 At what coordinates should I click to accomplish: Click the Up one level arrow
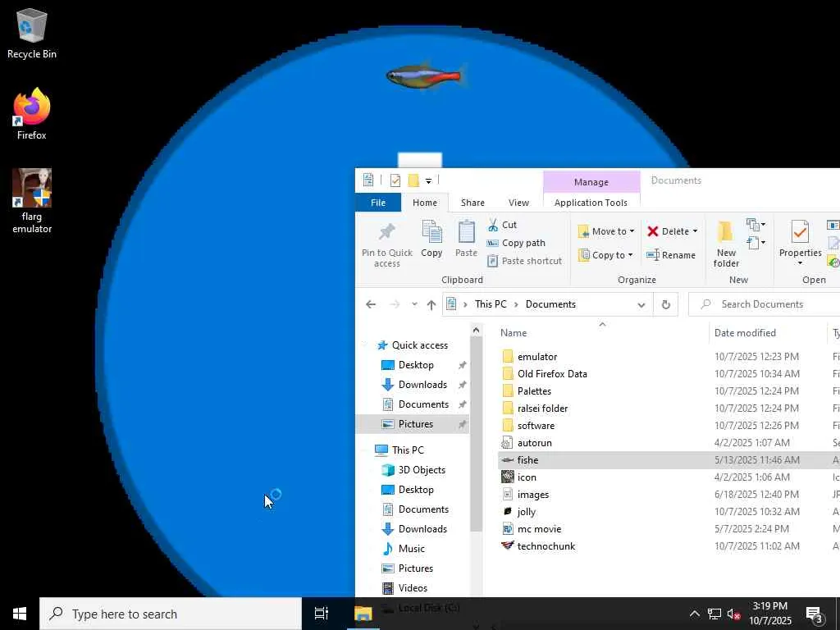coord(431,304)
